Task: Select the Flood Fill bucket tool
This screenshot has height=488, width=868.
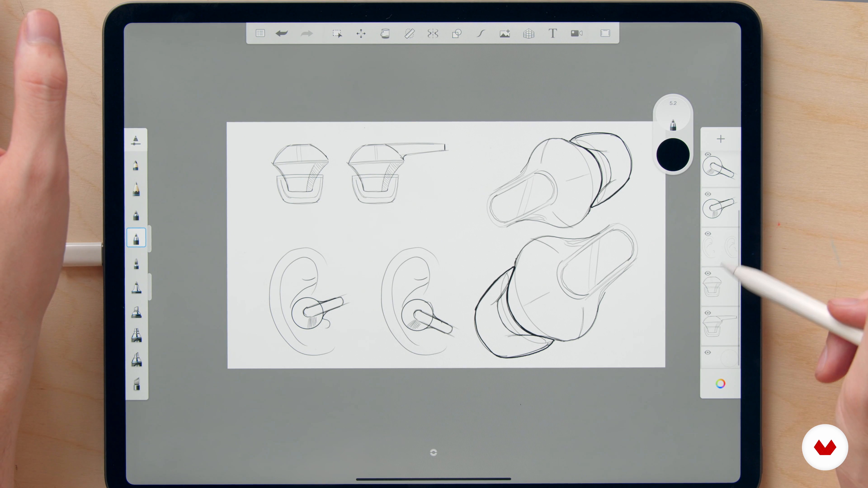Action: pyautogui.click(x=385, y=33)
